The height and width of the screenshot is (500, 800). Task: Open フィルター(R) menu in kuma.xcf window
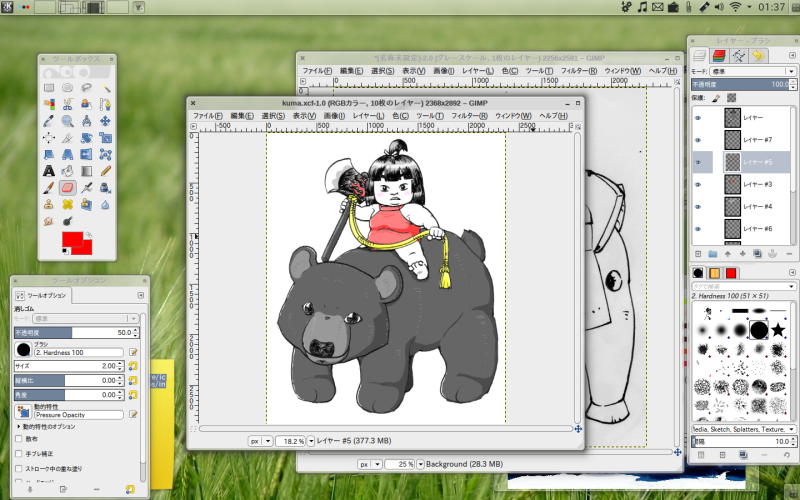469,116
